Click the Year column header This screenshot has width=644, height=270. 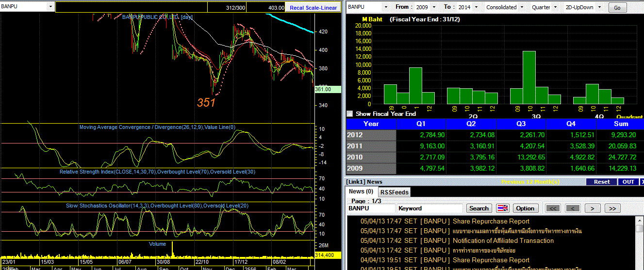371,124
